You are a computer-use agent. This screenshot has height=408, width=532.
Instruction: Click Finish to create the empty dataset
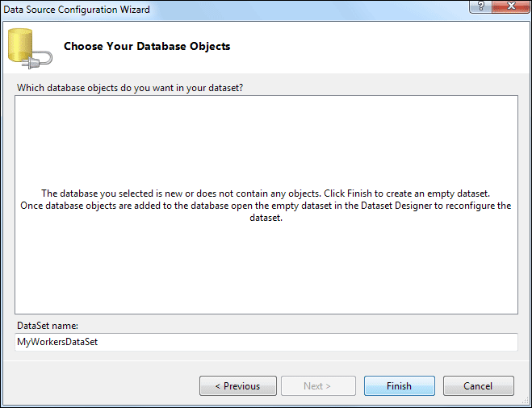click(399, 386)
